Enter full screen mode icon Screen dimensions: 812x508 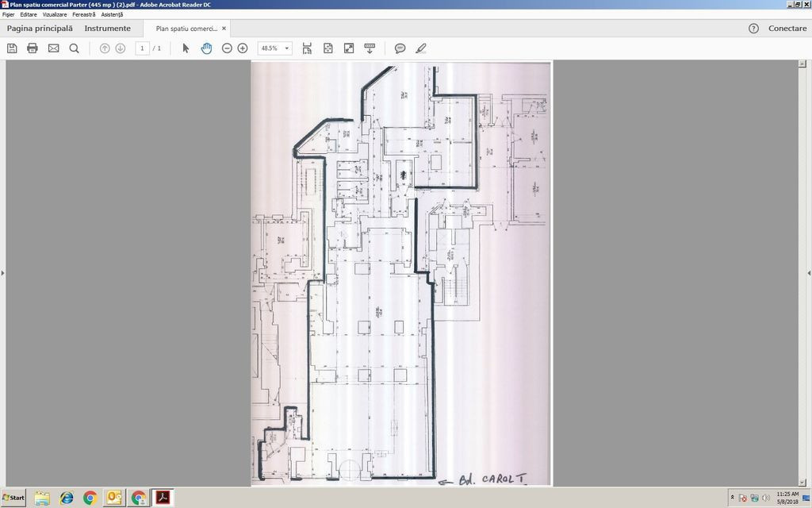(x=348, y=48)
